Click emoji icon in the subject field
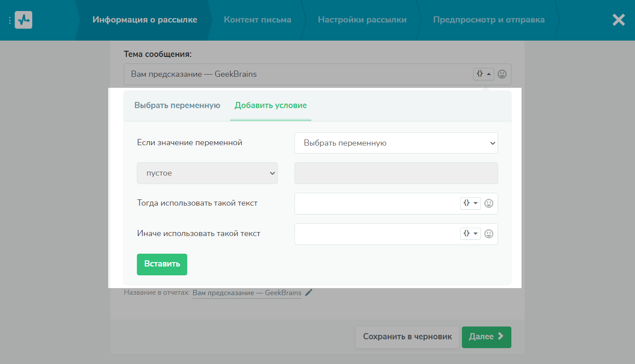 [x=502, y=74]
